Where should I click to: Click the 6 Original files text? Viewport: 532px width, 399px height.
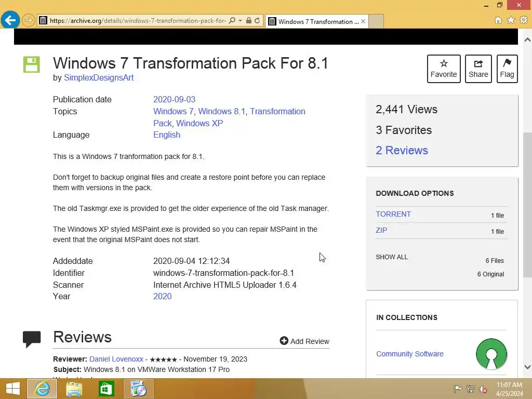(x=490, y=274)
